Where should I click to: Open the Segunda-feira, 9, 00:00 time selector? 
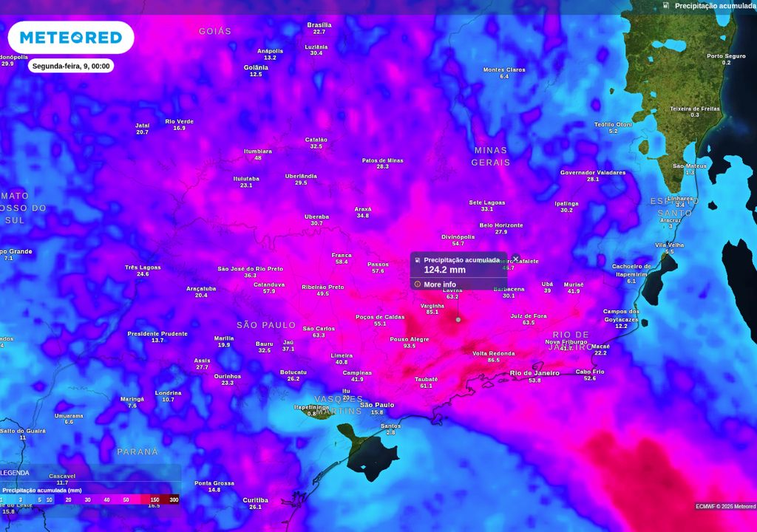[x=70, y=66]
